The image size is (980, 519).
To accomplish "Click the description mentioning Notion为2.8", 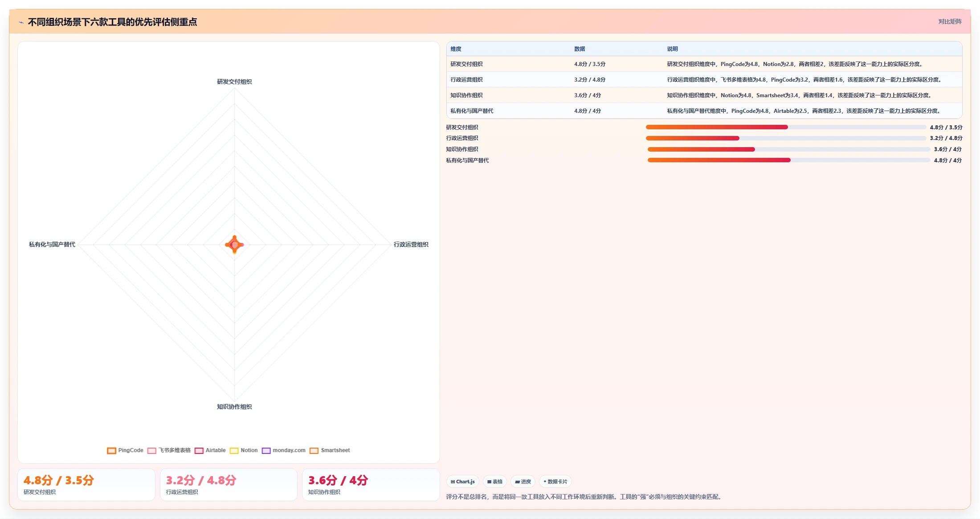I will coord(796,64).
